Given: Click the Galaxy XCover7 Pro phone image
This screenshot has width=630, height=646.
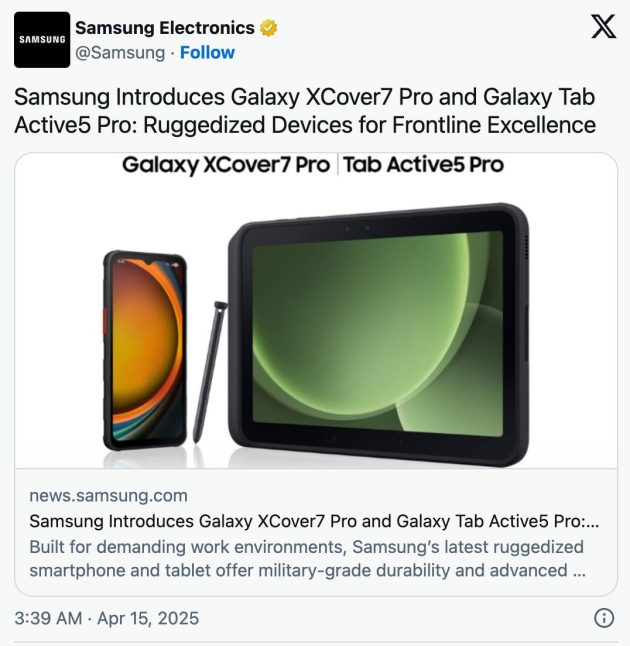Looking at the screenshot, I should point(145,350).
